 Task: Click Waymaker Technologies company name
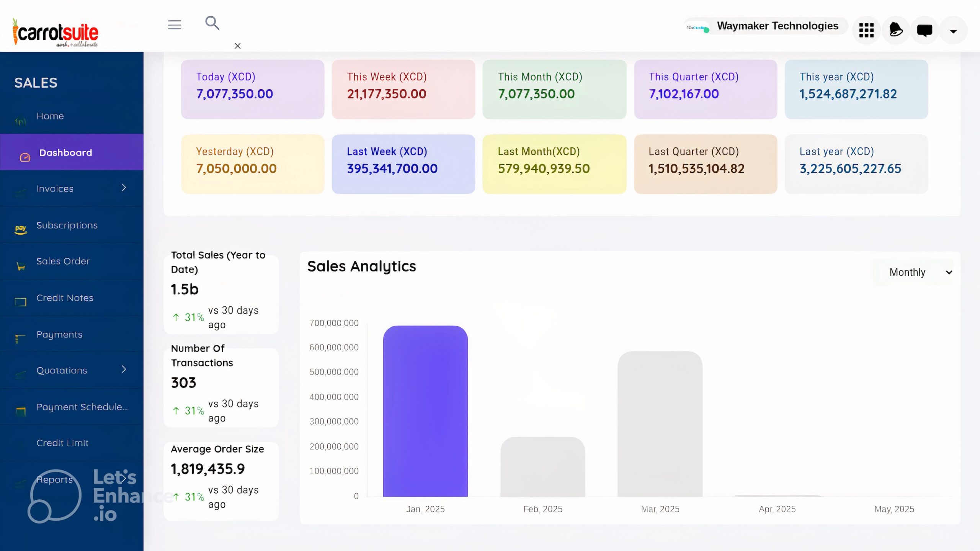coord(777,26)
